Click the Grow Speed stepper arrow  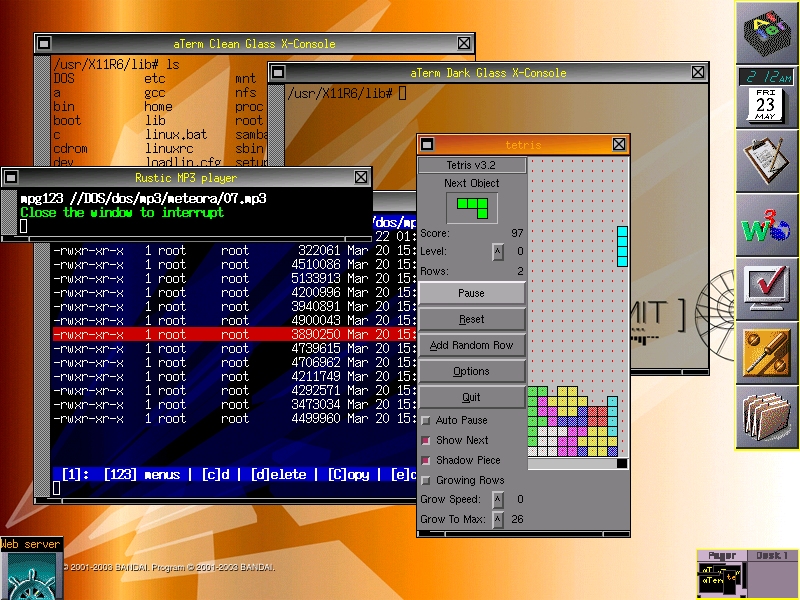pyautogui.click(x=498, y=499)
